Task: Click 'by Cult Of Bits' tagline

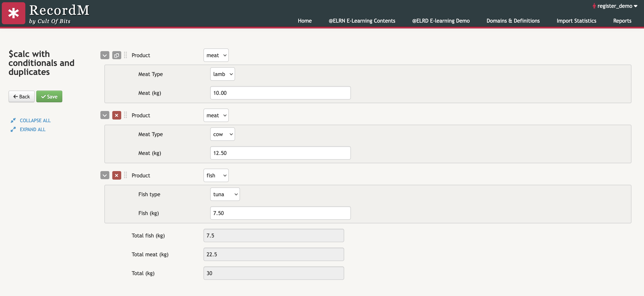Action: (50, 21)
